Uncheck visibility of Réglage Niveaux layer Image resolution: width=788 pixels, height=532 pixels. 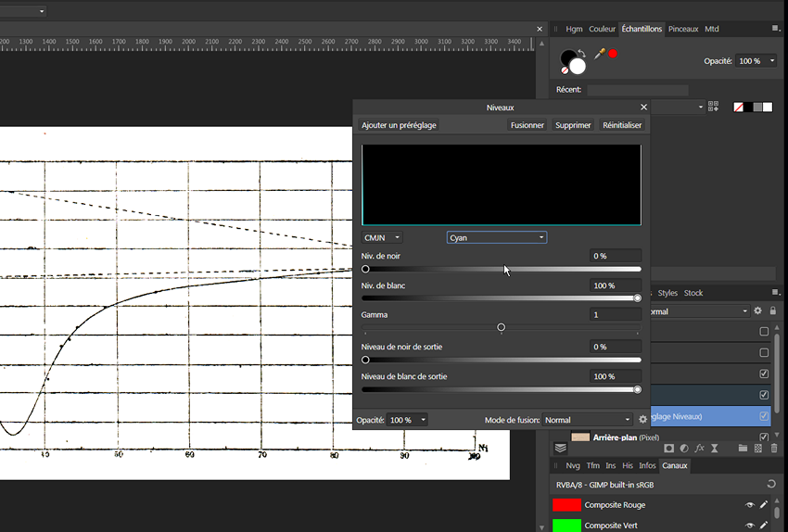[764, 416]
